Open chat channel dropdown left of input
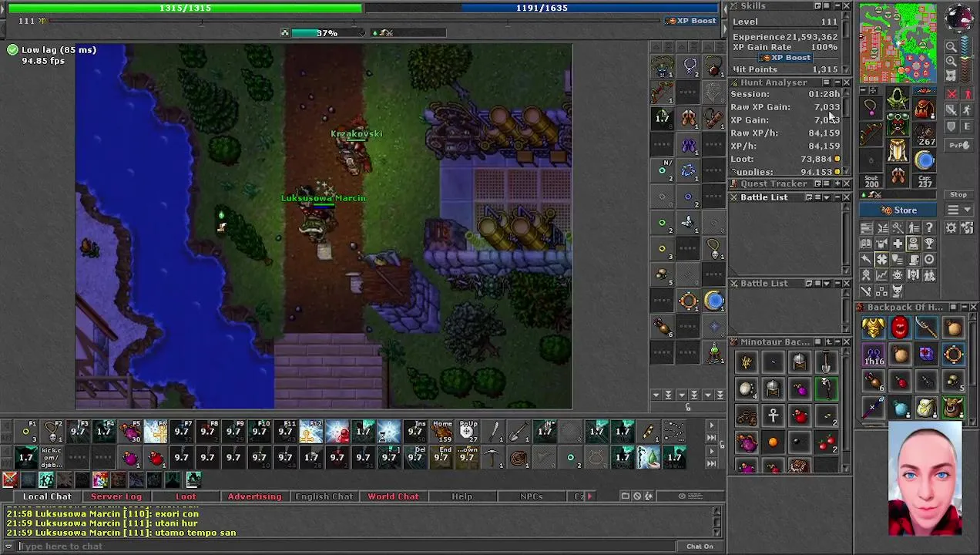 click(x=9, y=547)
